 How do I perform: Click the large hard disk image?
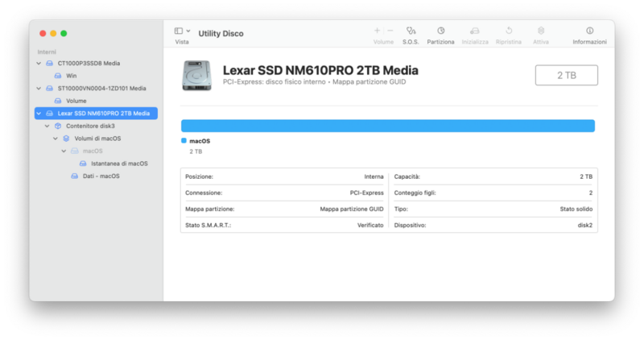pos(196,76)
